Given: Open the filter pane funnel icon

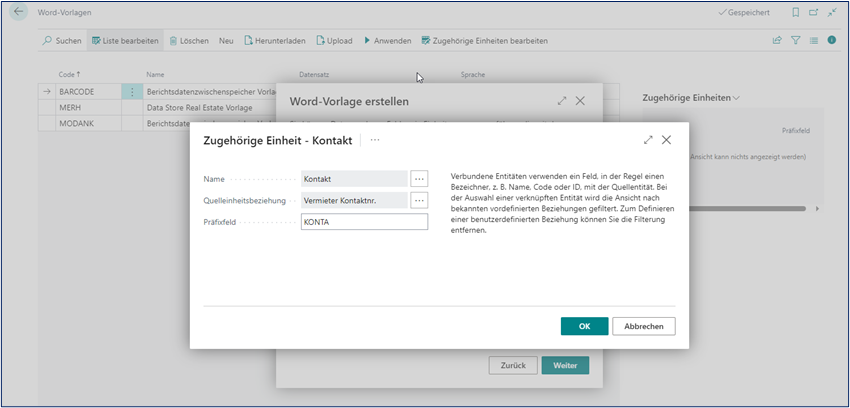Looking at the screenshot, I should 796,41.
